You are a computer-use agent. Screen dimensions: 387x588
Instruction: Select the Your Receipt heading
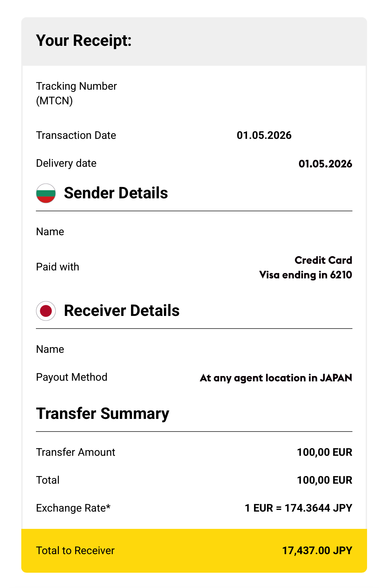[84, 41]
